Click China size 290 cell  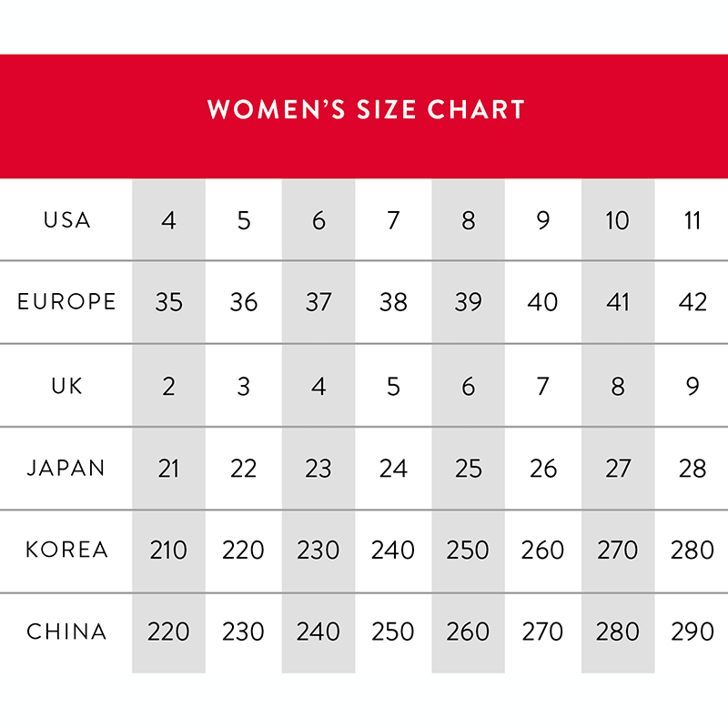click(x=693, y=632)
